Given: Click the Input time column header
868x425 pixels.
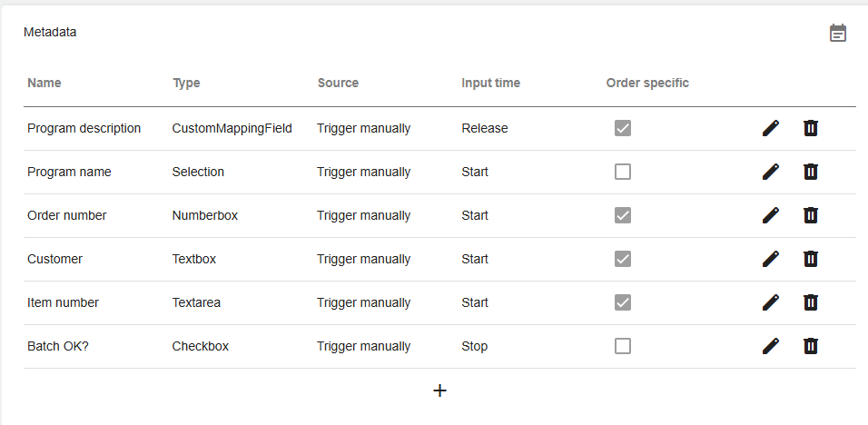Looking at the screenshot, I should tap(490, 83).
